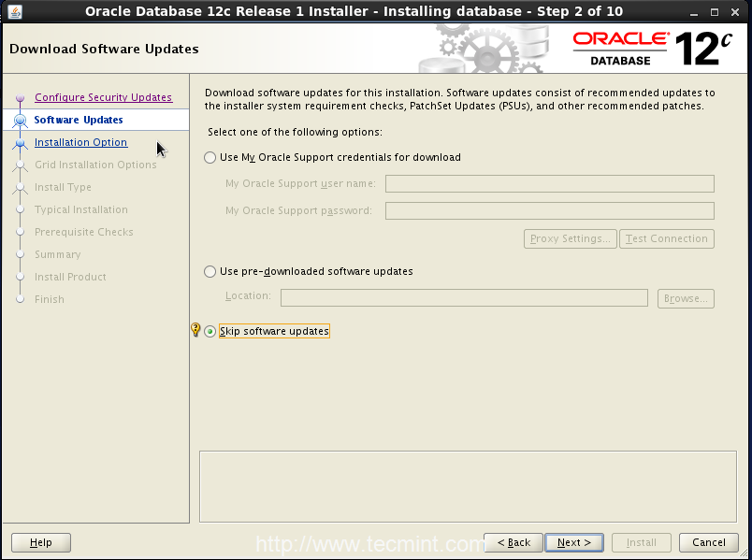This screenshot has height=560, width=752.
Task: Click the Test Connection button
Action: pos(667,238)
